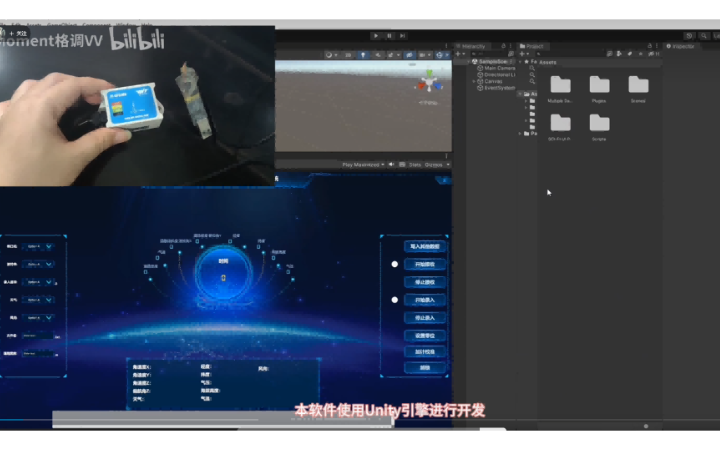Click the red X axis of Scene gizmo
Screen dimensions: 720x450
coord(421,86)
